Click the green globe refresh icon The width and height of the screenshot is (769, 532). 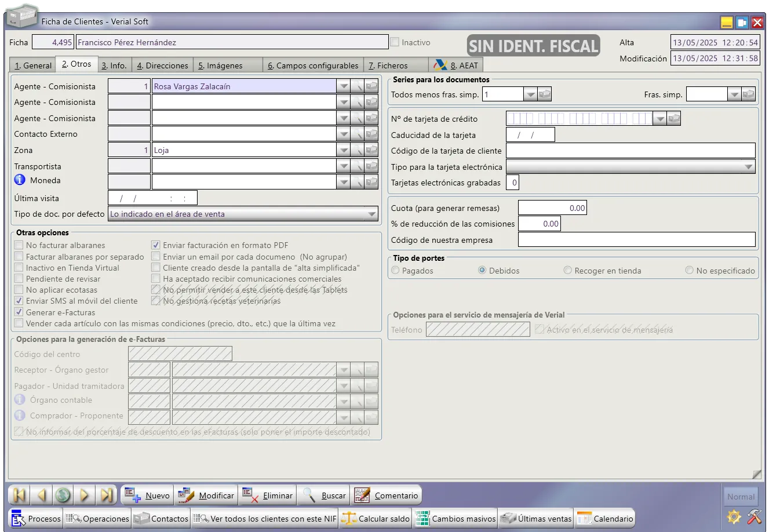(x=63, y=495)
